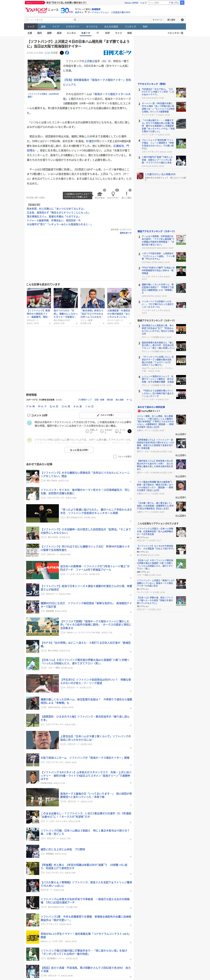Viewport: 210px width, 980px height.
Task: Open the ランキング navigation tab
Action: (x=130, y=27)
